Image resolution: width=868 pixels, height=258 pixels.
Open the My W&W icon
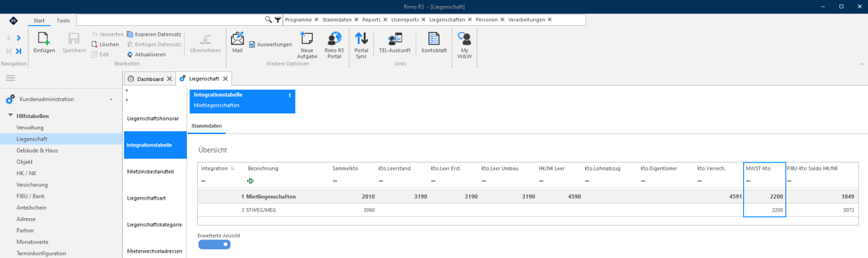465,38
